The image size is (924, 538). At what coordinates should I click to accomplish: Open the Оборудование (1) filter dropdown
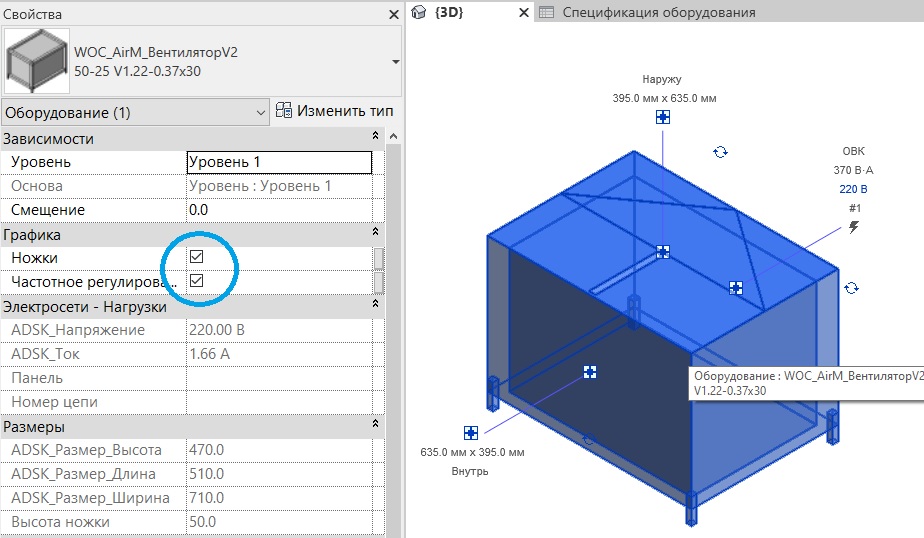261,112
